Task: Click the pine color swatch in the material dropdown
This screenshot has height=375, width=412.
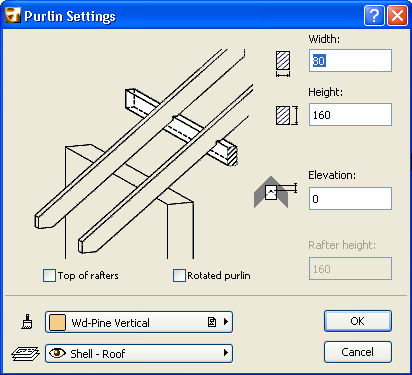Action: (x=57, y=322)
